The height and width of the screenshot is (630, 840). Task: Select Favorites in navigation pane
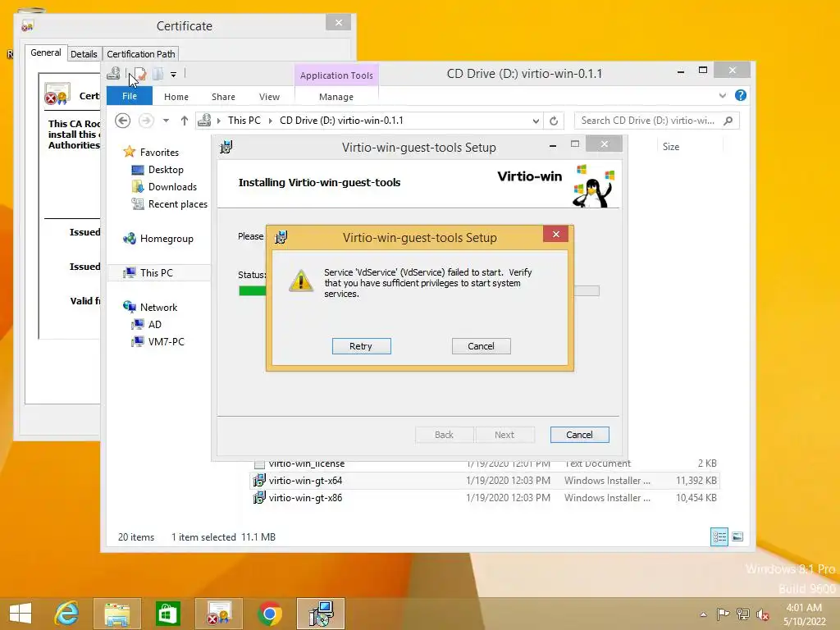[x=159, y=152]
